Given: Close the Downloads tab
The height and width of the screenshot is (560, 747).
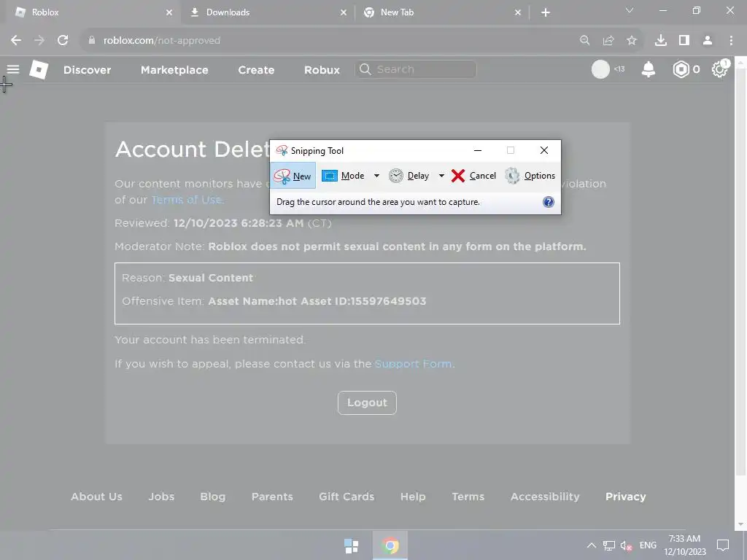Looking at the screenshot, I should coord(344,13).
